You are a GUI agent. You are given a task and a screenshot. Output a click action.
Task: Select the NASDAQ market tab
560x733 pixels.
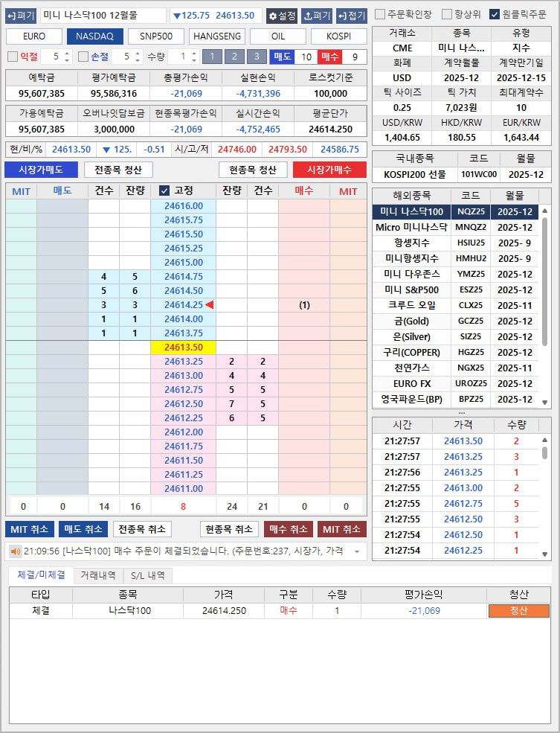pyautogui.click(x=94, y=36)
